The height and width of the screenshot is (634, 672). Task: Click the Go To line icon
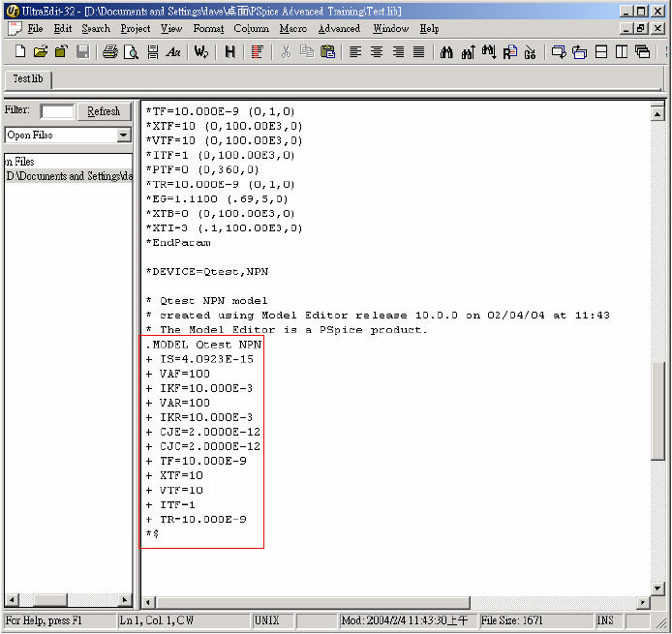pyautogui.click(x=530, y=52)
